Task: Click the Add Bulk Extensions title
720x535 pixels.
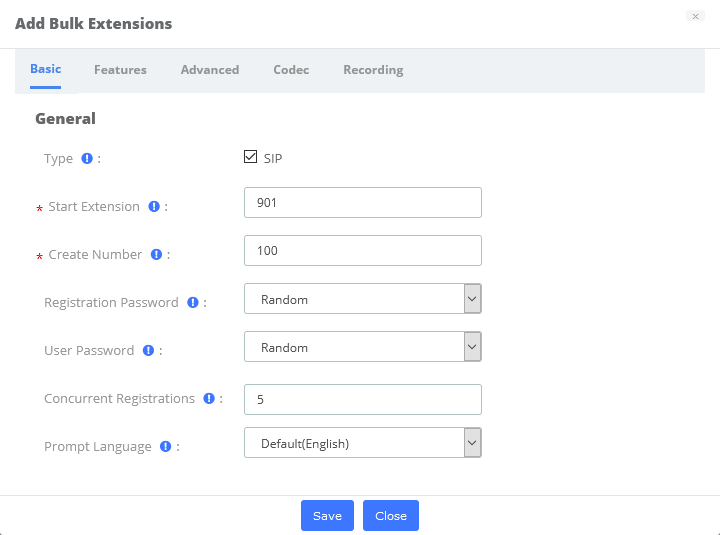Action: 94,23
